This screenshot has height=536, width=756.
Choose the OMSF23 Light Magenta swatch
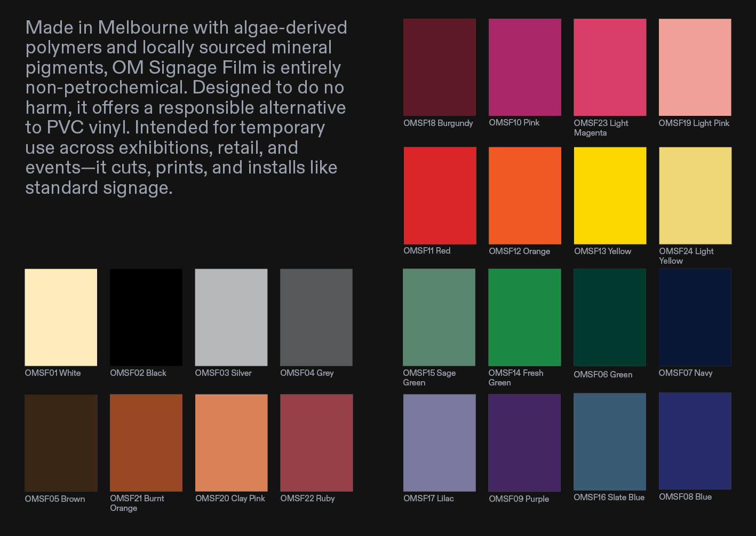pyautogui.click(x=610, y=67)
